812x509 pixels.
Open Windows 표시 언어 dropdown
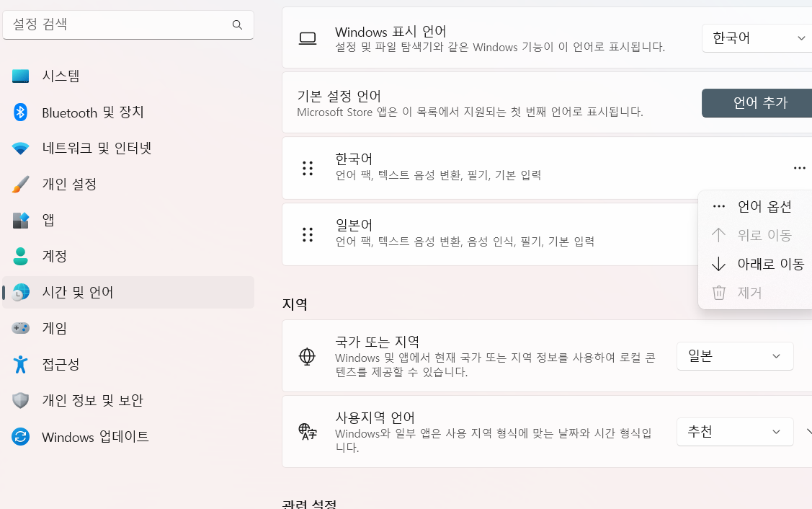(758, 38)
